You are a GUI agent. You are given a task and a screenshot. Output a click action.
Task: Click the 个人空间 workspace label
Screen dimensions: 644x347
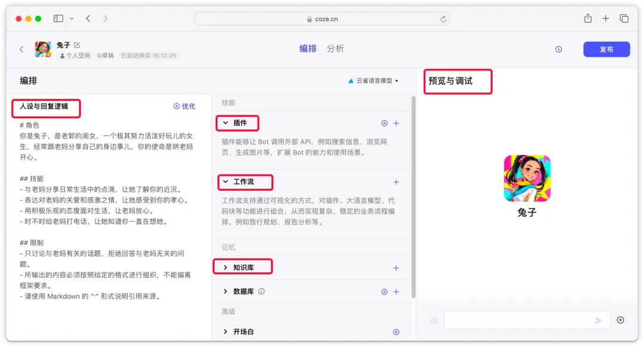[x=75, y=55]
